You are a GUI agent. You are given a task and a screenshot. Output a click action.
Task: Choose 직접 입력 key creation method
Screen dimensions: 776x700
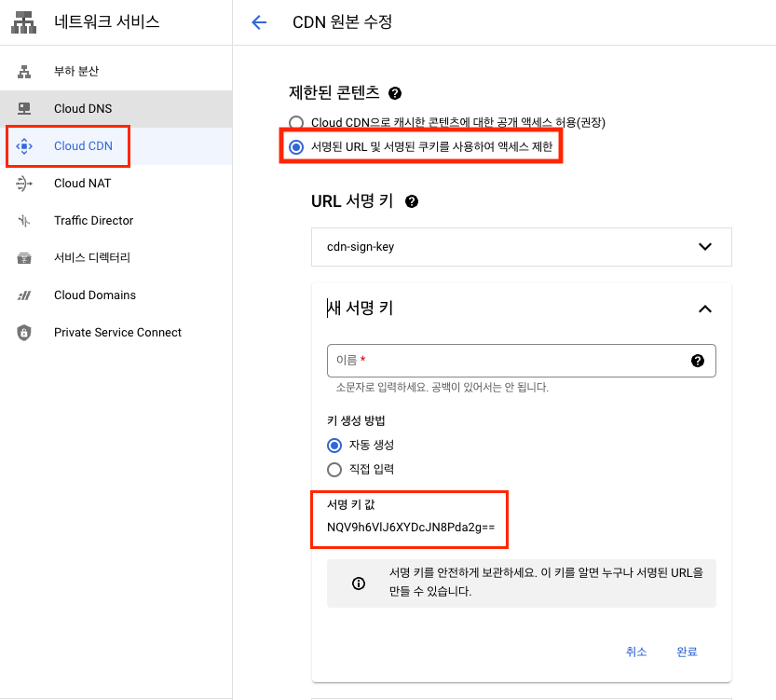[x=334, y=469]
